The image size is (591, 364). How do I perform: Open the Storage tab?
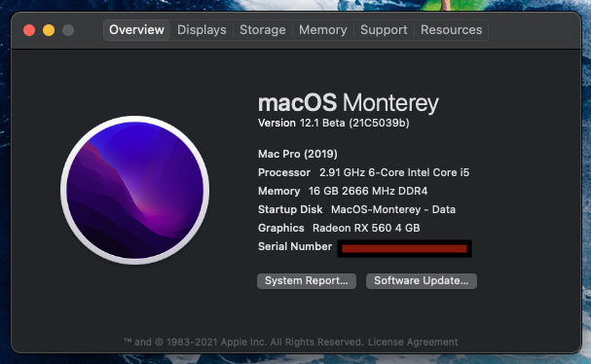click(x=263, y=30)
